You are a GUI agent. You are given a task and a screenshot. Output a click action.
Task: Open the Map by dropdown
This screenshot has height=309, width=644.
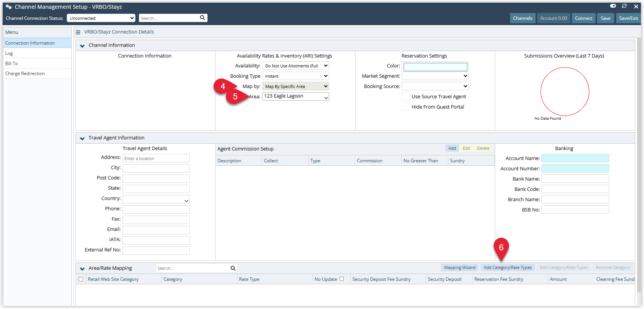point(296,86)
